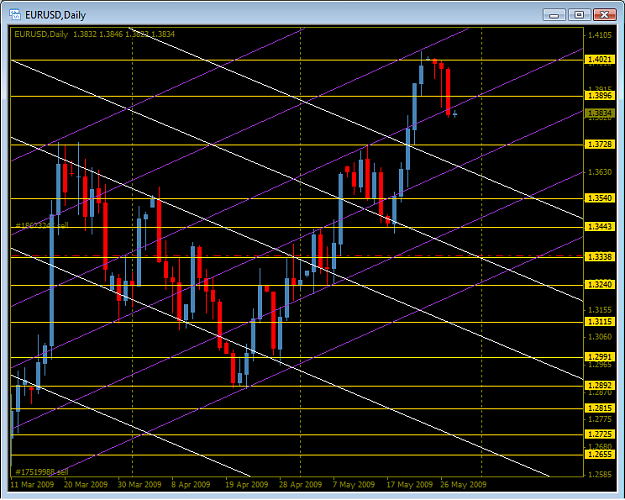Click the EURUSD,Daily title bar text
This screenshot has width=625, height=500.
(55, 15)
